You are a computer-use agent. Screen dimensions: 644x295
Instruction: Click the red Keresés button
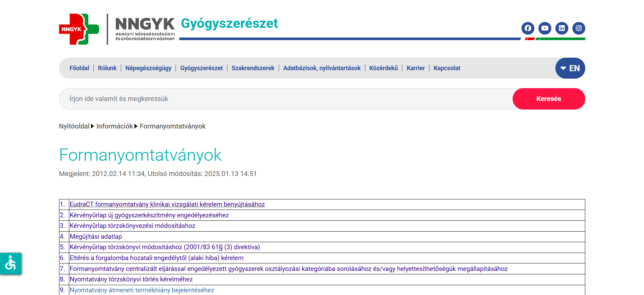click(549, 99)
